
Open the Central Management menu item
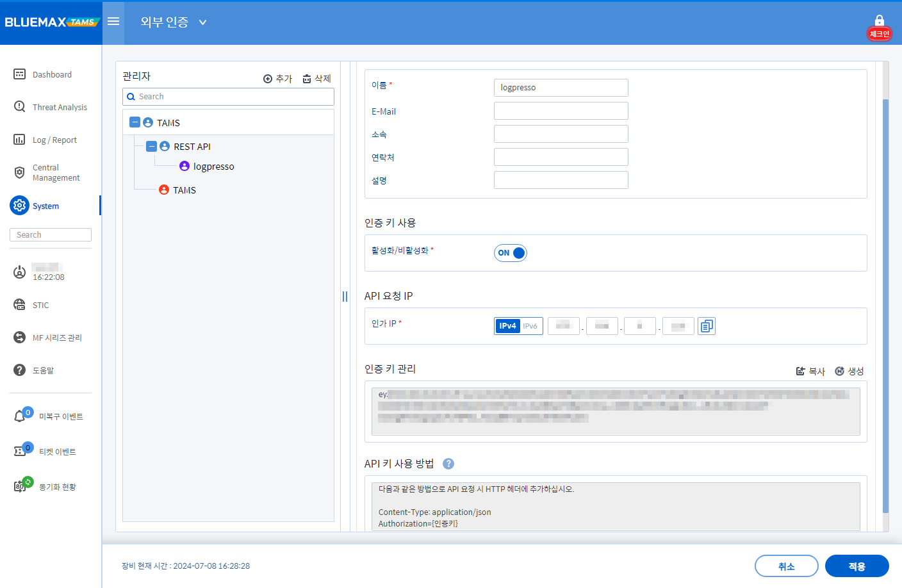click(x=56, y=173)
